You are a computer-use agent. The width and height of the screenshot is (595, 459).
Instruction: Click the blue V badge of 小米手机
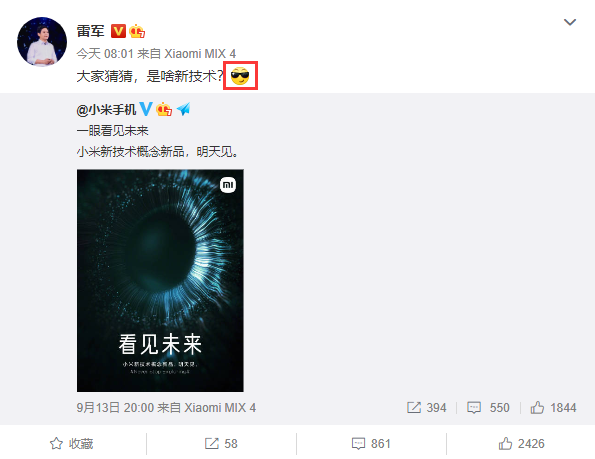[x=146, y=109]
